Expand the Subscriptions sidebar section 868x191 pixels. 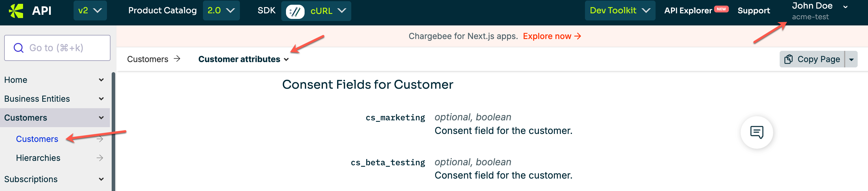click(x=101, y=179)
